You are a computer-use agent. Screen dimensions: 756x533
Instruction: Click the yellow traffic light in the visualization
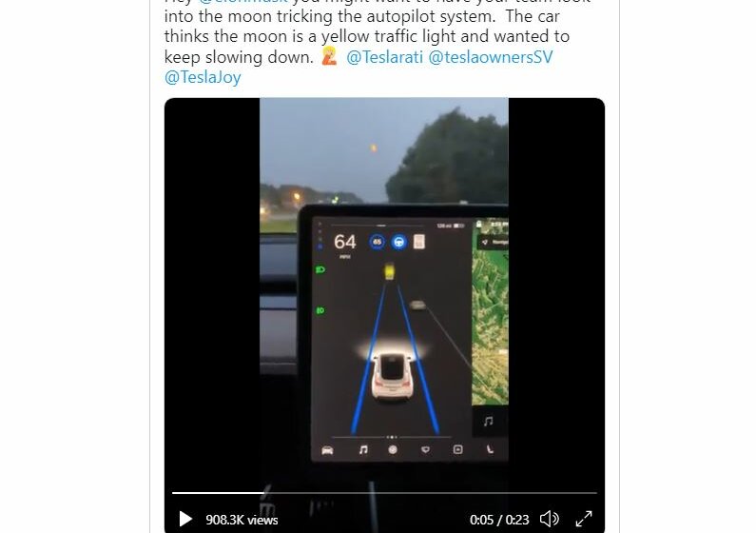389,271
